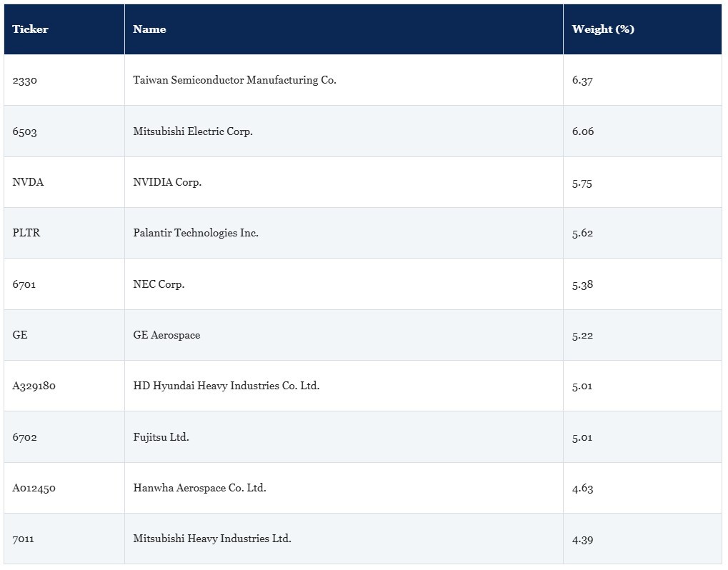
Task: Select HD Hyundai Heavy Industries Co. Ltd.
Action: [226, 385]
